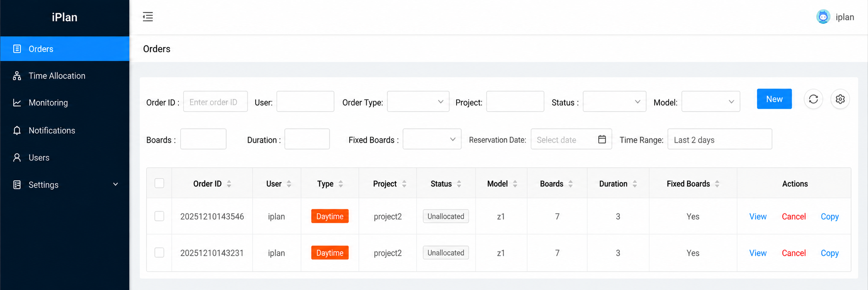Click the iPlan logo title
The height and width of the screenshot is (290, 868).
point(64,17)
